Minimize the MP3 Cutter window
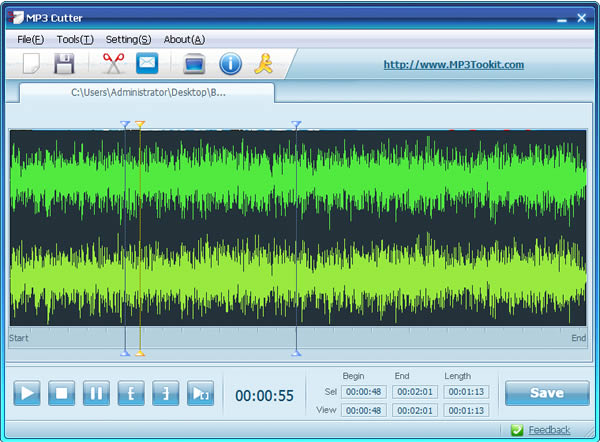The image size is (600, 442). 562,19
